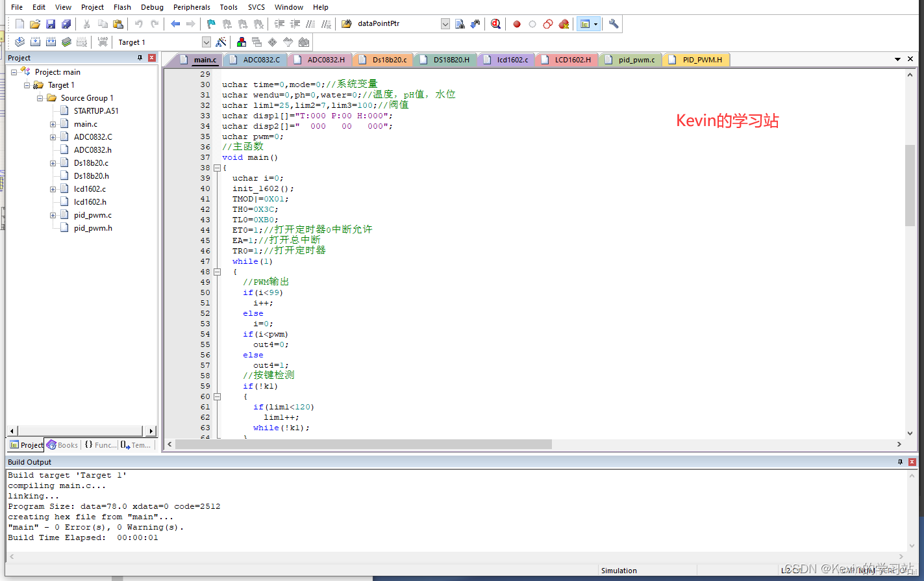Viewport: 924px width, 581px height.
Task: Expand the pid_pwm.c tree node
Action: pyautogui.click(x=53, y=215)
